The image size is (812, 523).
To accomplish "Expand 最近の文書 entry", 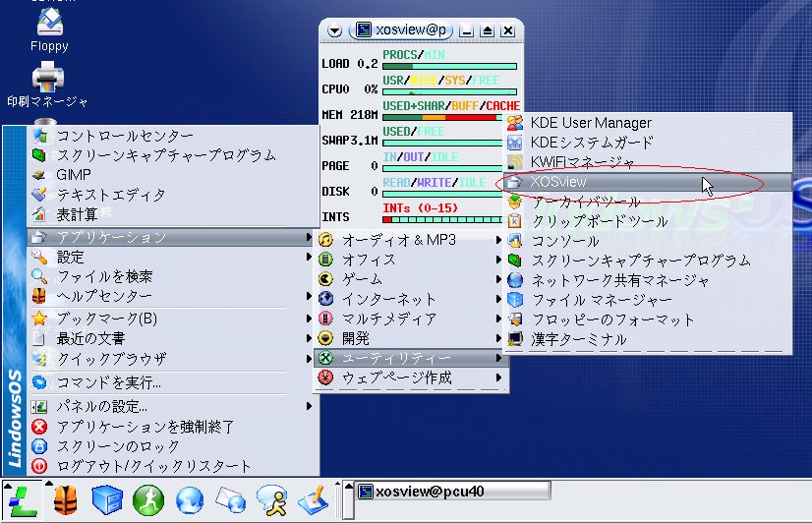I will point(172,338).
